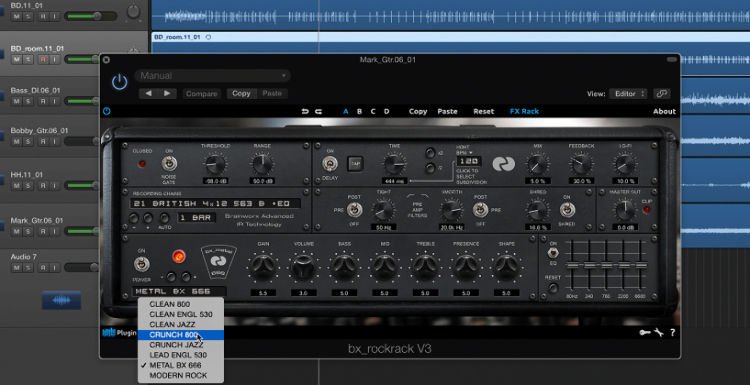Click the key license icon
Viewport: 750px width, 385px height.
[x=644, y=333]
